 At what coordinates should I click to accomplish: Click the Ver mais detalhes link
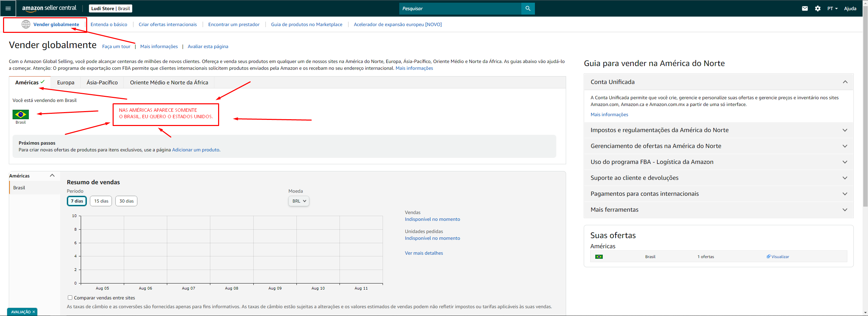424,253
